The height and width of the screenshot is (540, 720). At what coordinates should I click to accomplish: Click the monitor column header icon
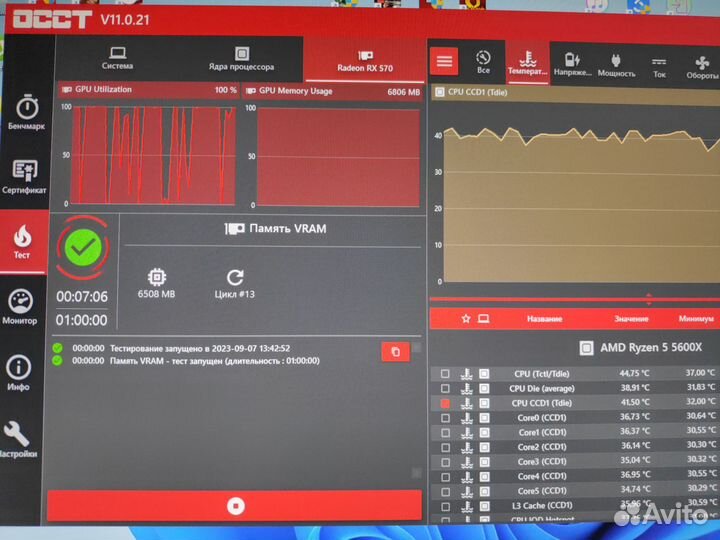pos(484,318)
